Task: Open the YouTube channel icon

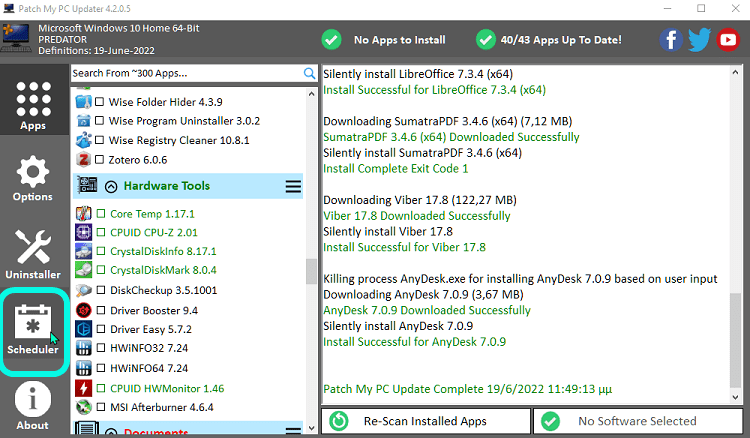Action: pyautogui.click(x=728, y=40)
